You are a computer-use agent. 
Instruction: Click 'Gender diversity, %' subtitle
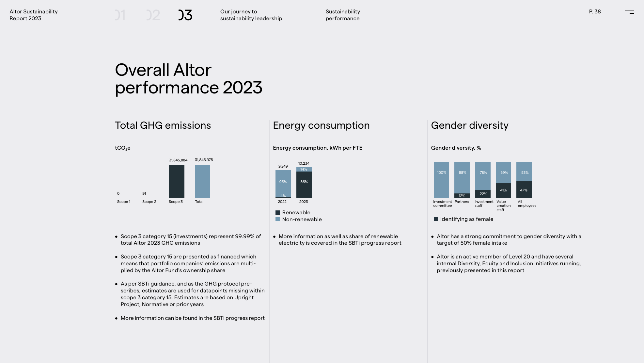(456, 148)
